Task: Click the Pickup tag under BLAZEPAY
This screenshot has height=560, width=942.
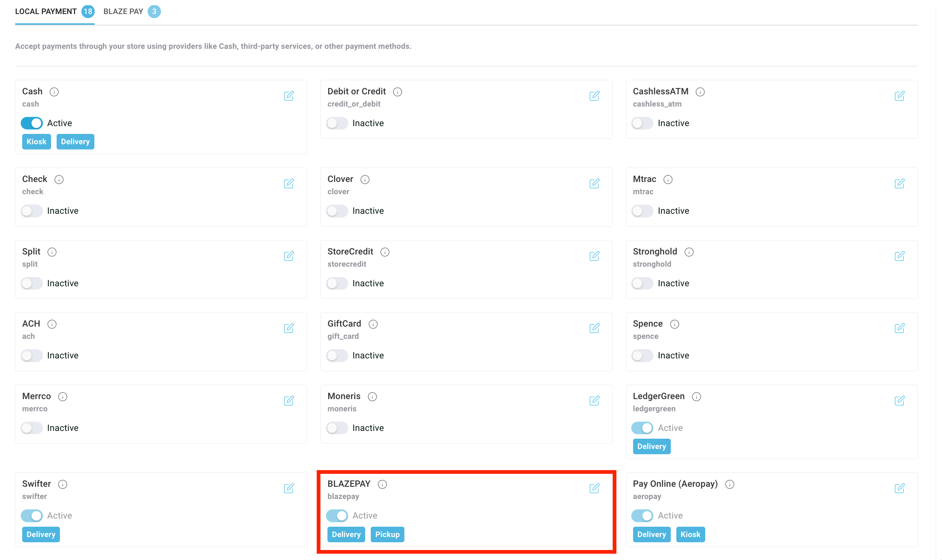Action: pyautogui.click(x=387, y=534)
